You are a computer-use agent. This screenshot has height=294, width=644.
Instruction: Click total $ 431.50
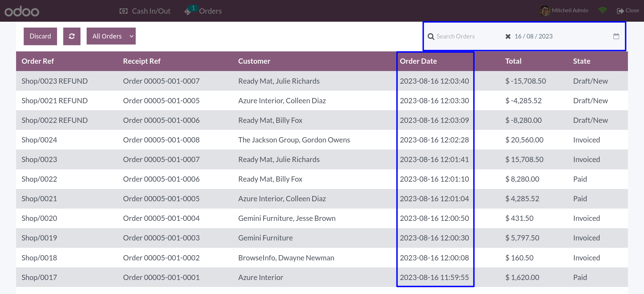(x=519, y=218)
